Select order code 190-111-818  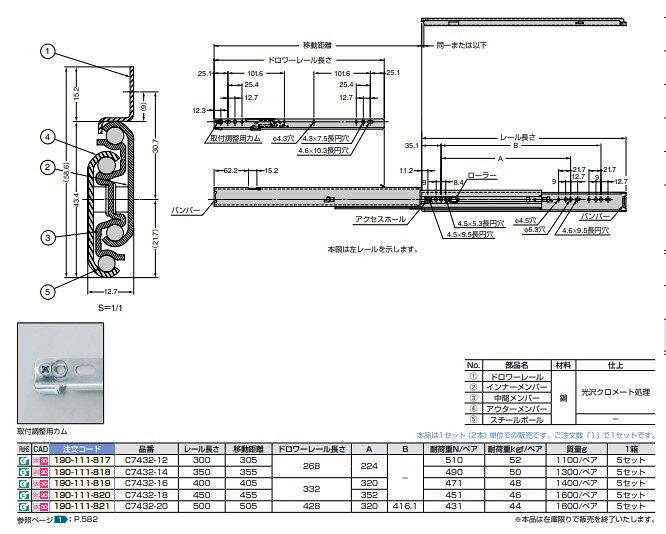coord(82,472)
